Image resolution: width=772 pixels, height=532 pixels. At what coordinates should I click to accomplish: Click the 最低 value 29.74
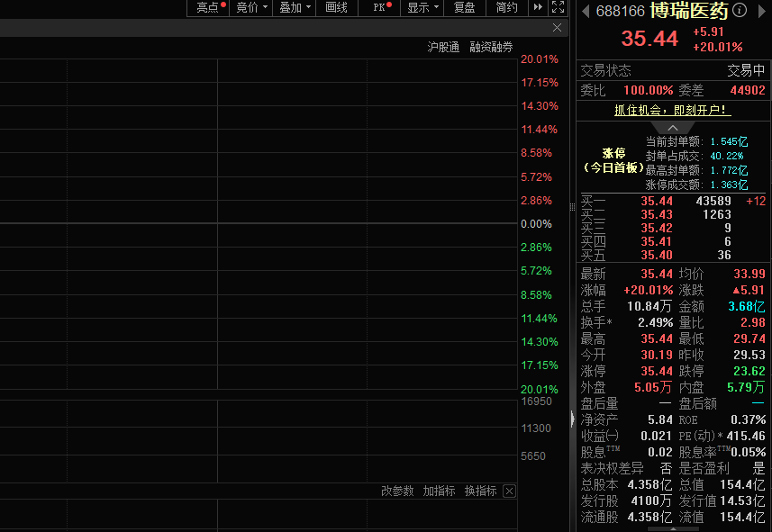(x=749, y=338)
